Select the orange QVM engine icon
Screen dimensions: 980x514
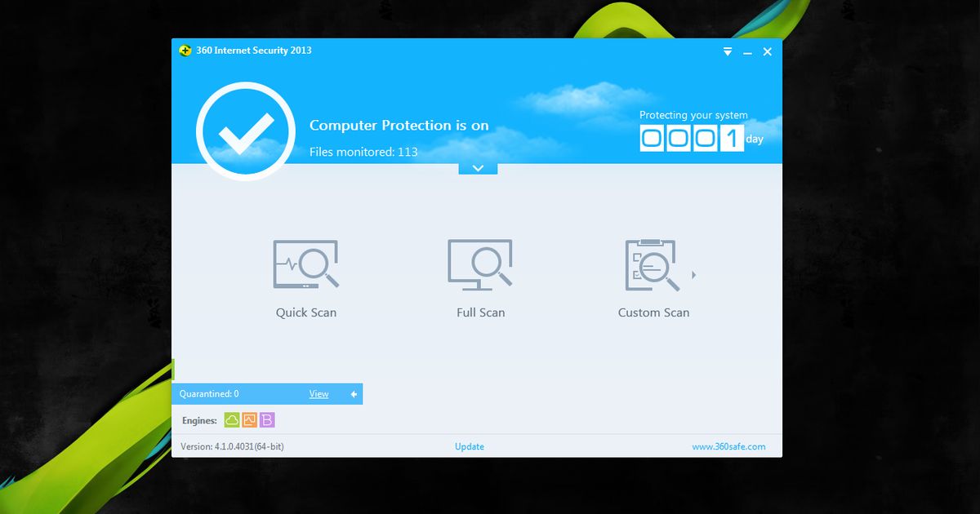point(250,419)
